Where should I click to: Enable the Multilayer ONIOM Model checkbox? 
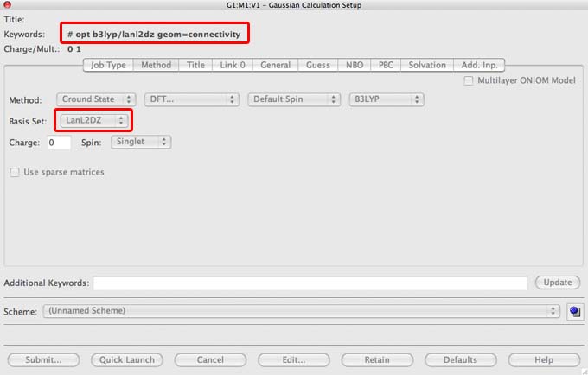(x=470, y=80)
